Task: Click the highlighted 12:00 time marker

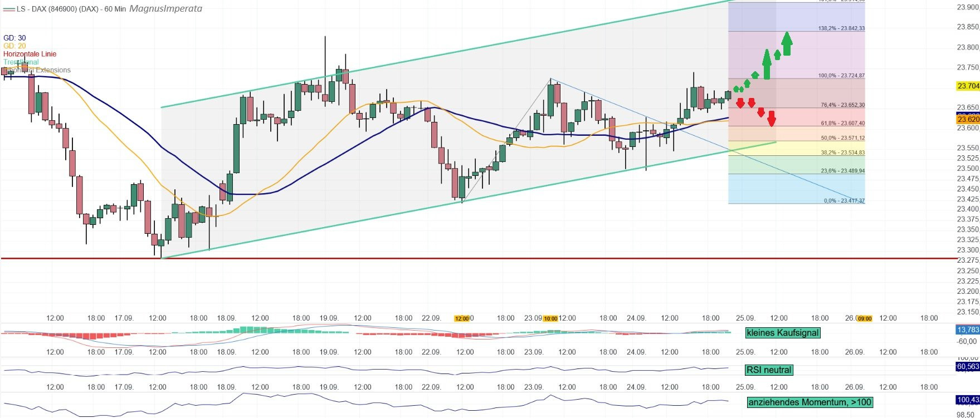Action: pos(462,318)
